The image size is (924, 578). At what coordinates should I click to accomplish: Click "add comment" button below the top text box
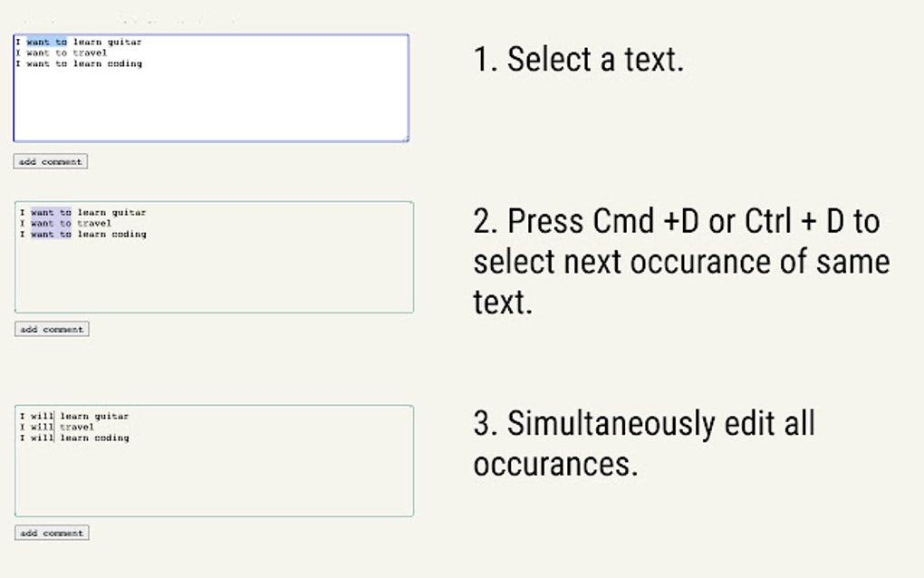(x=50, y=162)
